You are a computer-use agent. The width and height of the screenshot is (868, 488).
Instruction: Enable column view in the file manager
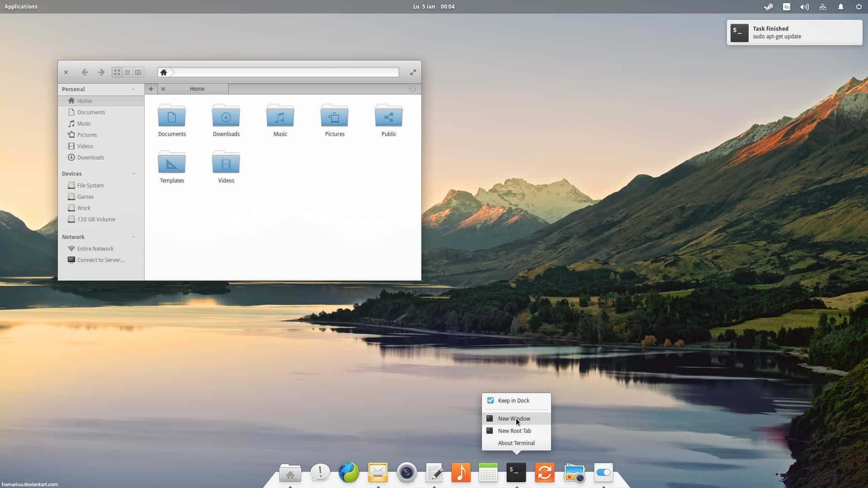coord(138,72)
